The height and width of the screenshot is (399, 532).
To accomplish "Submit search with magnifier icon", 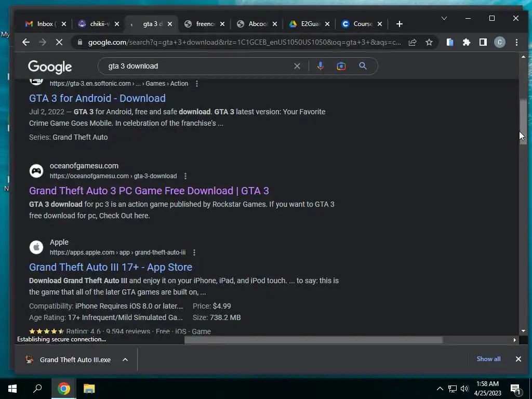I will [x=363, y=66].
